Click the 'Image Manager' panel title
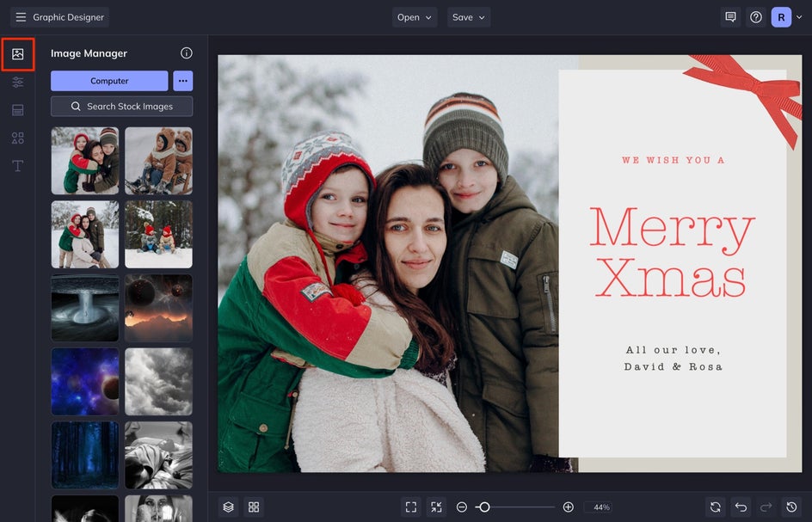Image resolution: width=812 pixels, height=522 pixels. coord(89,53)
